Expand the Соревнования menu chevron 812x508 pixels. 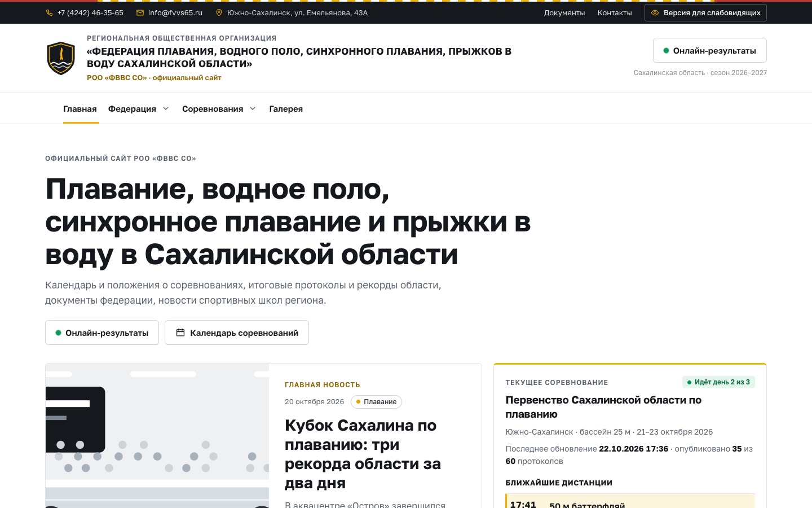pyautogui.click(x=253, y=108)
